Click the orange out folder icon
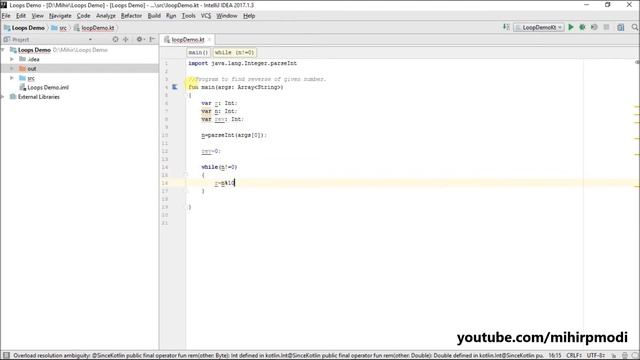640x360 pixels. coord(22,69)
